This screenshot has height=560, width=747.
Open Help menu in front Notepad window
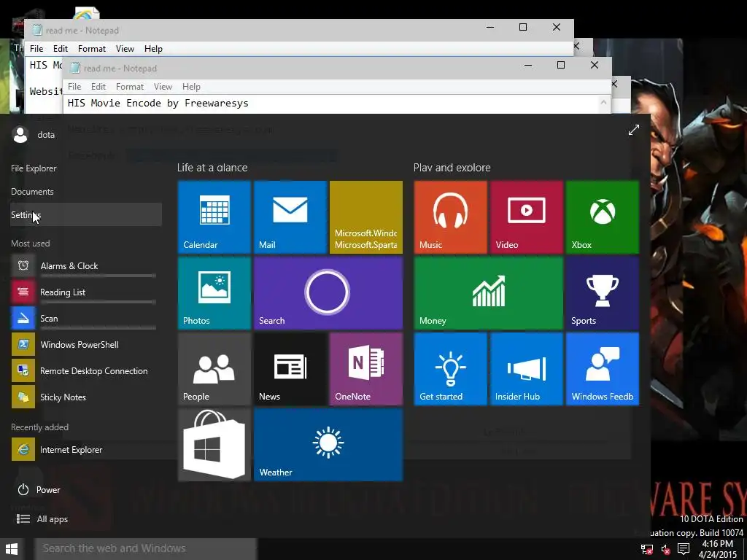coord(191,87)
